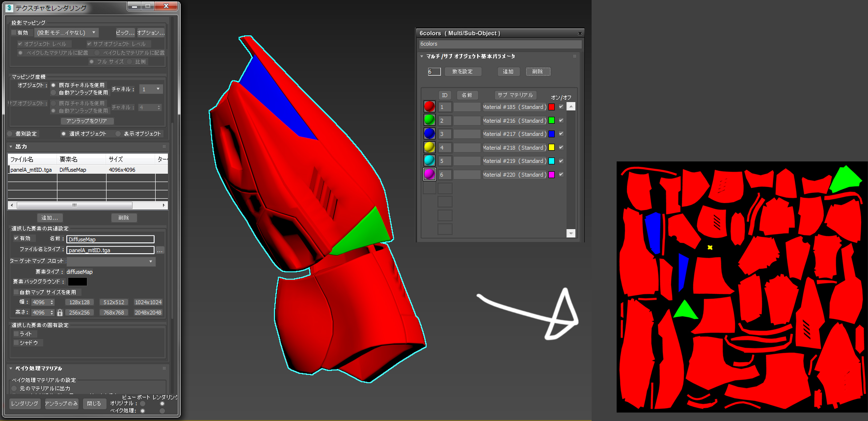Click the 3ds Max icon in the dialog title bar
Viewport: 868px width, 421px height.
(x=9, y=8)
